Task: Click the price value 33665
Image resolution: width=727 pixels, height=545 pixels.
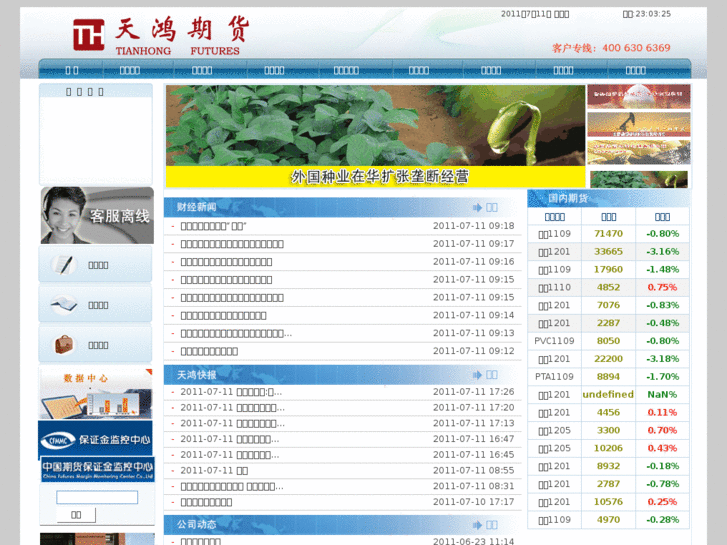Action: [608, 251]
